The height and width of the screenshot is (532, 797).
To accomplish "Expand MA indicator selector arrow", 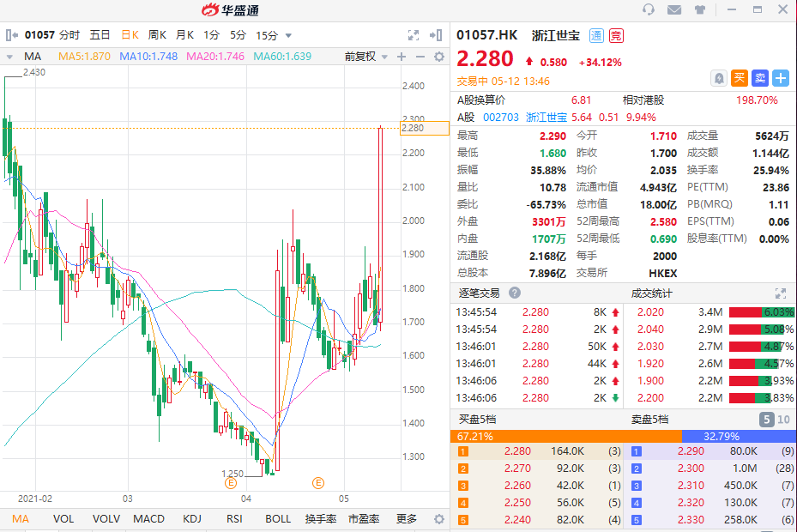I will click(x=9, y=57).
